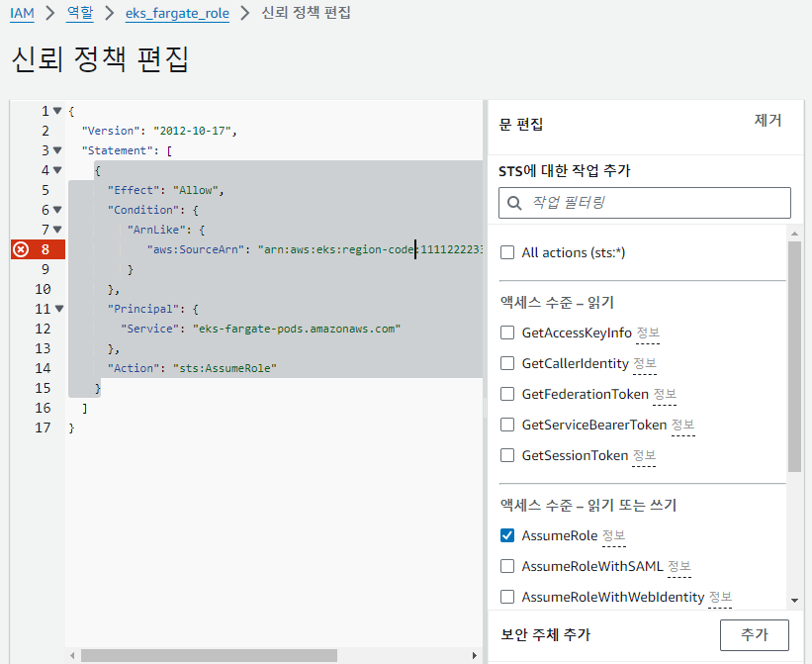This screenshot has width=812, height=664.
Task: Click the error icon on line 8
Action: [x=21, y=249]
